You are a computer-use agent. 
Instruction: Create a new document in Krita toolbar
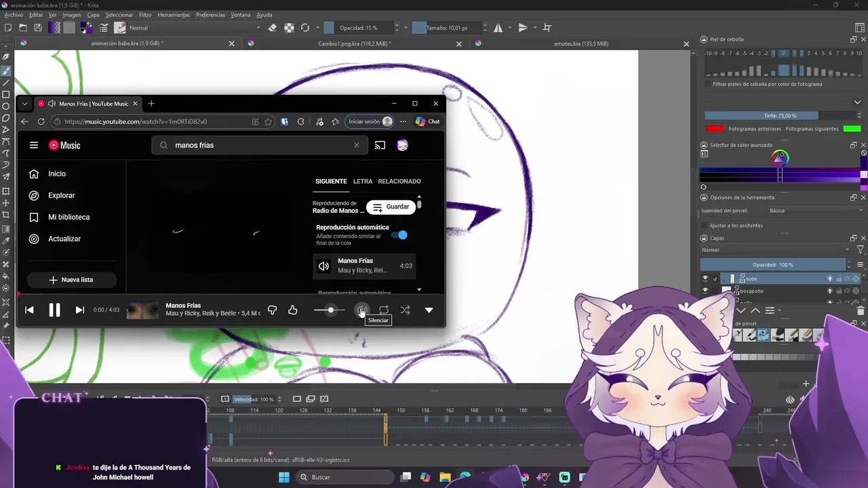click(x=7, y=28)
